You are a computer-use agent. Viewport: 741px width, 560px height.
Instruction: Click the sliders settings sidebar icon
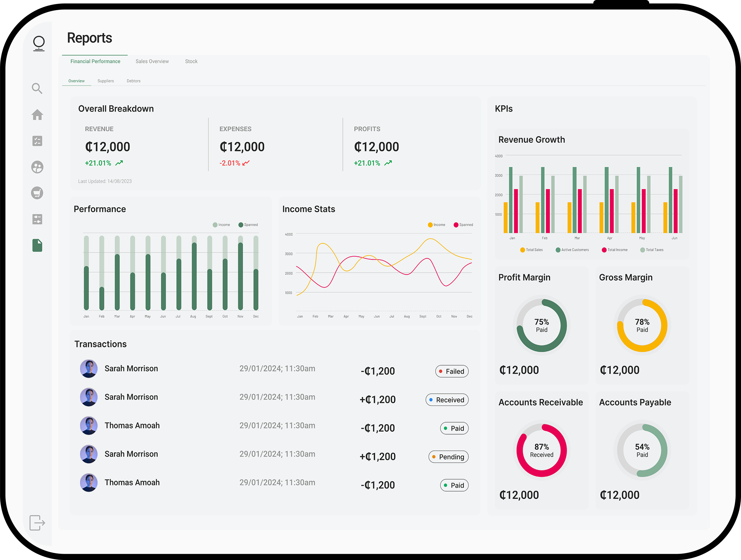click(x=37, y=219)
